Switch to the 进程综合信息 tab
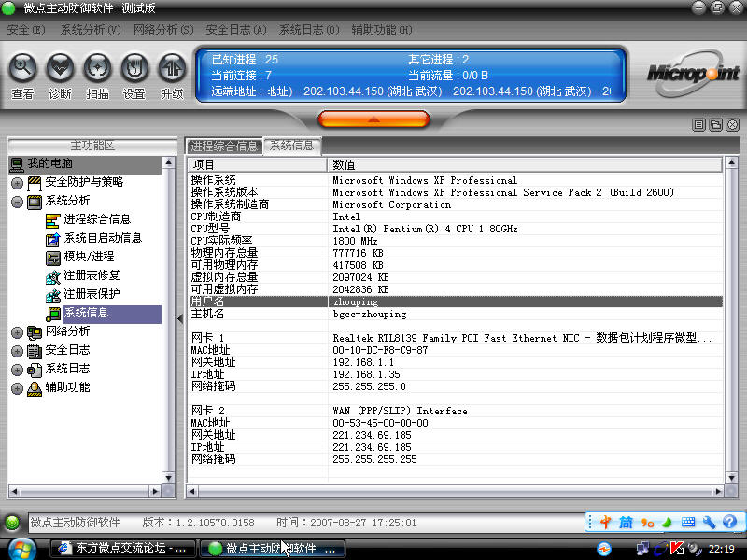Screen dimensions: 747x560 (223, 147)
